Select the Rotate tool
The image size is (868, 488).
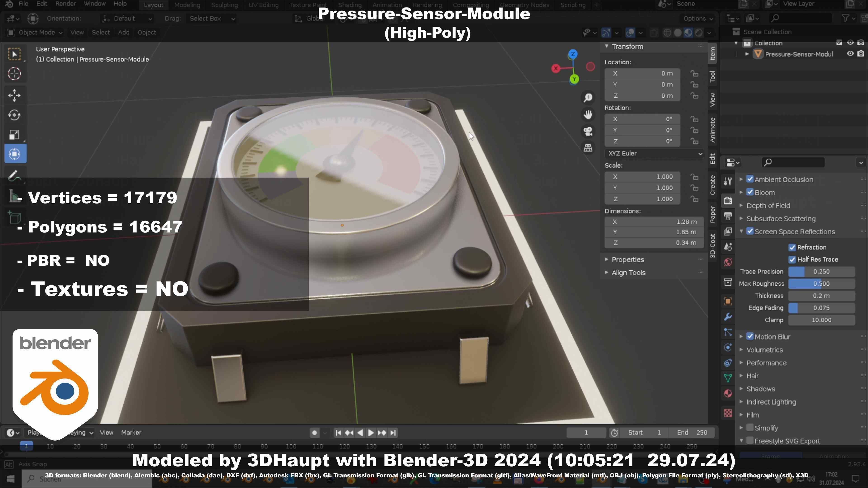(x=14, y=115)
